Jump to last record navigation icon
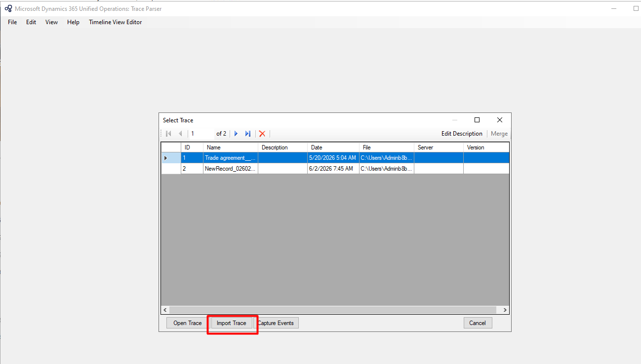The image size is (641, 364). click(x=248, y=134)
